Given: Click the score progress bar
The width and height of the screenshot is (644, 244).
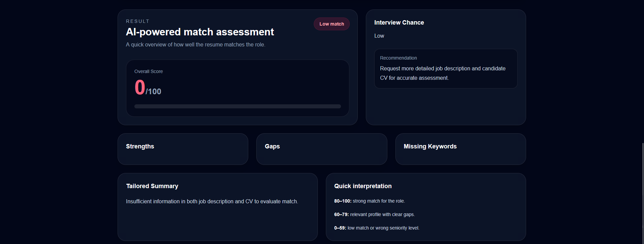Looking at the screenshot, I should [x=238, y=106].
